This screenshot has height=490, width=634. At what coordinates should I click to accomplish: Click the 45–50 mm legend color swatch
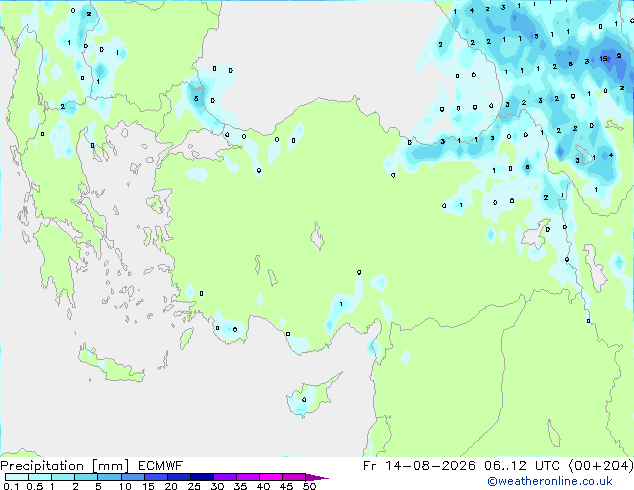coord(294,477)
